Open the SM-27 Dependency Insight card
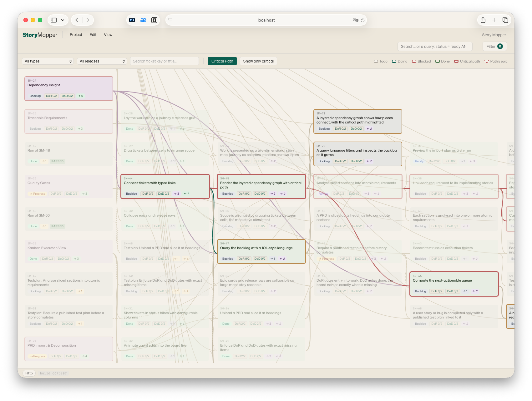The image size is (532, 401). pos(69,88)
